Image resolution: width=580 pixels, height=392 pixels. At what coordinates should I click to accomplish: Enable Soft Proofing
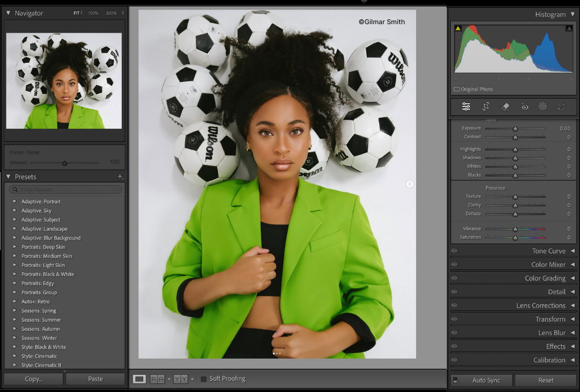[204, 379]
